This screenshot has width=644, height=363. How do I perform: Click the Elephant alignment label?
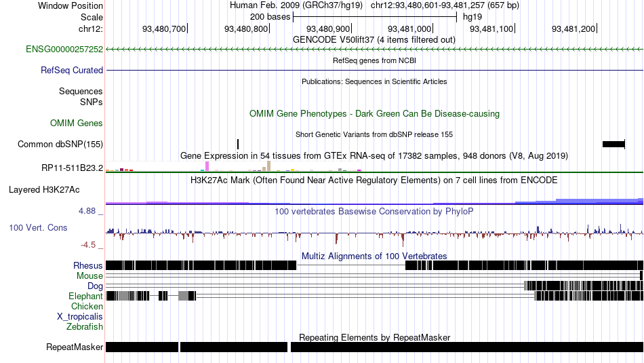85,297
